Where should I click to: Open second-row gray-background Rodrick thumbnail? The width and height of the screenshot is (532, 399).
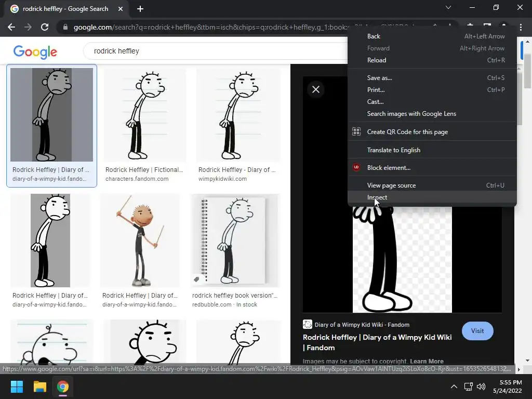point(50,241)
